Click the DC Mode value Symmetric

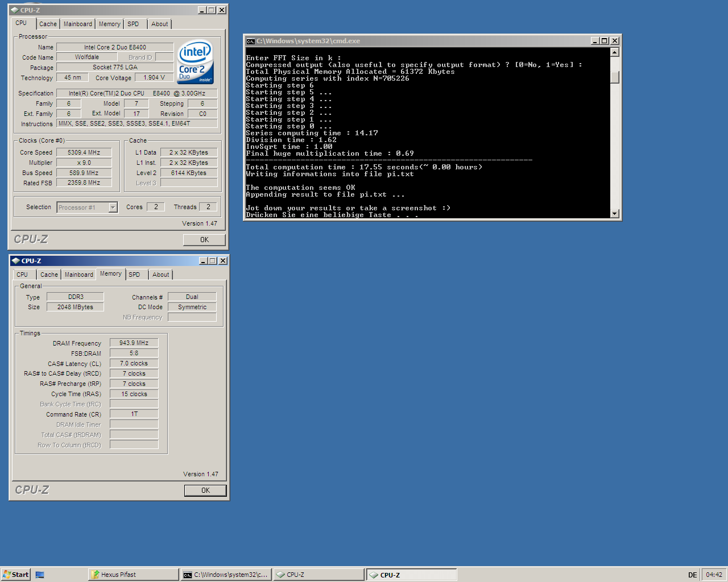coord(192,307)
